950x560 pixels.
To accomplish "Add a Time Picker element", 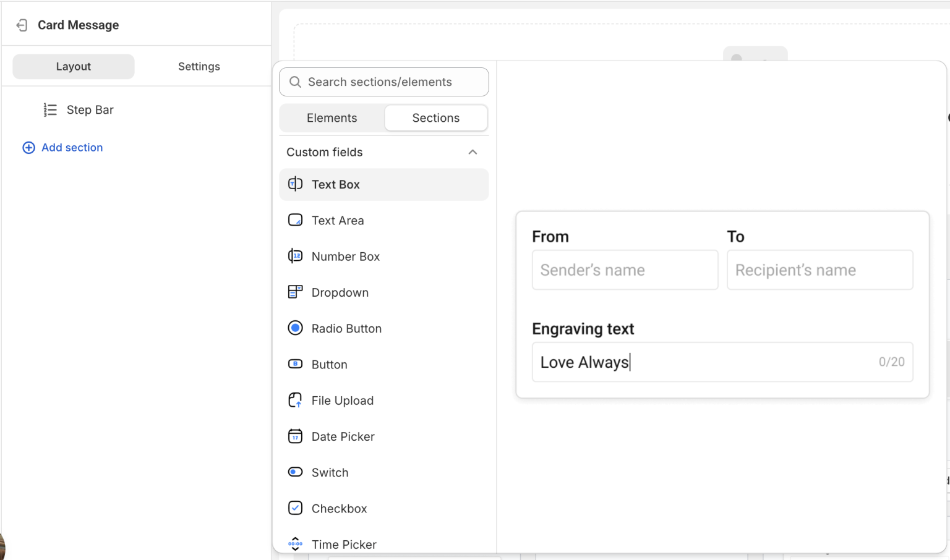I will (344, 544).
